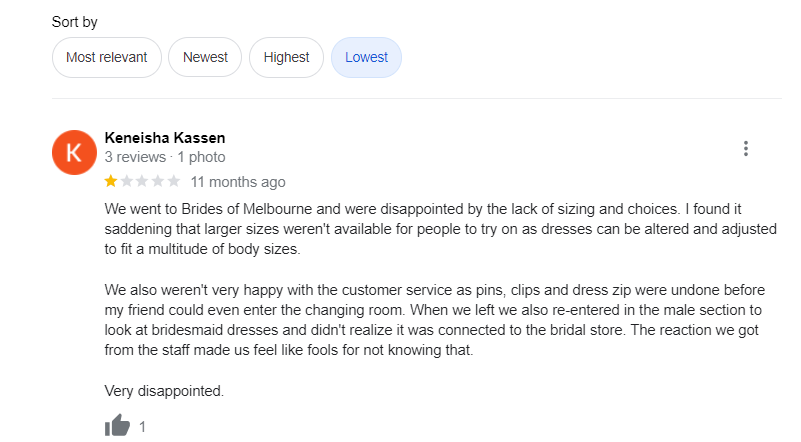Click the "Very disappointed." closing line
801x442 pixels.
[164, 390]
